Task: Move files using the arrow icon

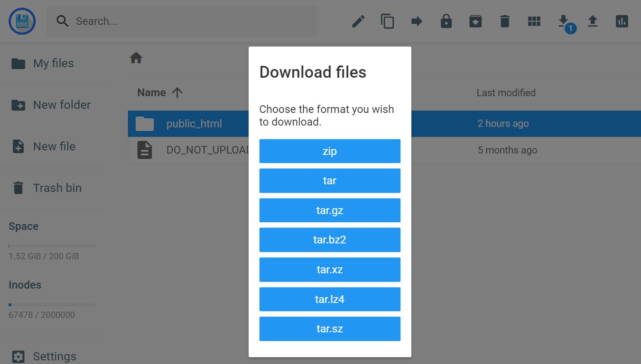Action: pyautogui.click(x=417, y=21)
